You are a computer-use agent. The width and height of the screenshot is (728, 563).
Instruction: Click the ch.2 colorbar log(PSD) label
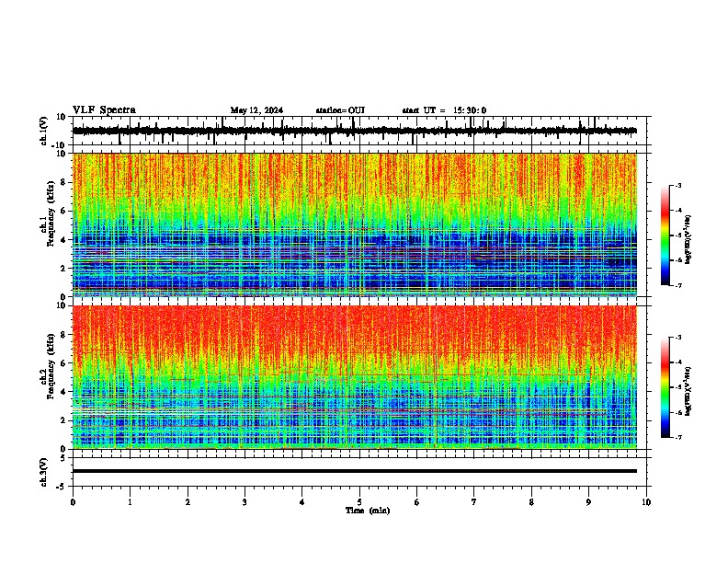coord(688,391)
